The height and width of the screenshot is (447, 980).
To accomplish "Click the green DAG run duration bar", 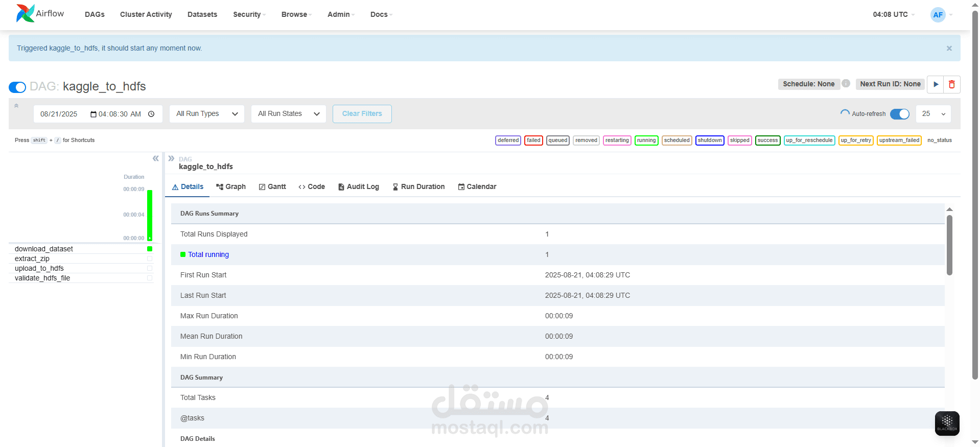I will click(x=150, y=215).
